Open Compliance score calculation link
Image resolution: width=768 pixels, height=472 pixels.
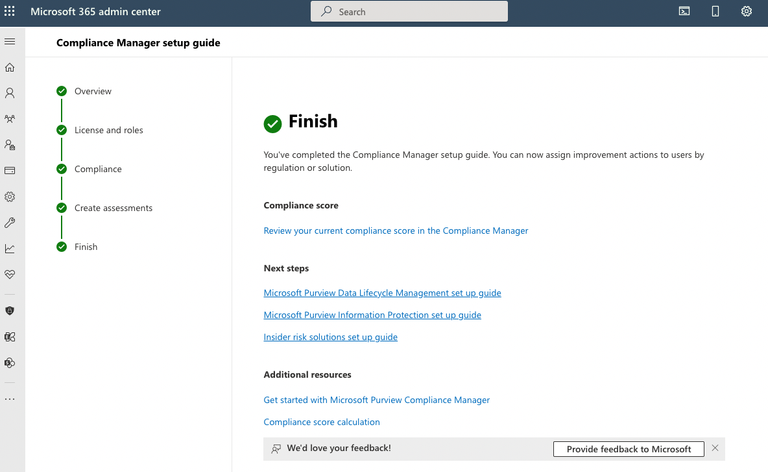pyautogui.click(x=322, y=422)
